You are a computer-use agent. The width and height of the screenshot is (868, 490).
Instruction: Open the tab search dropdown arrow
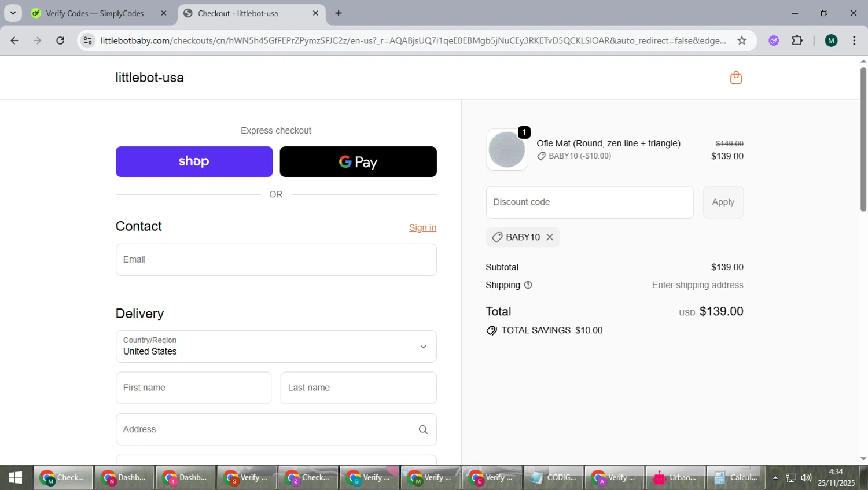coord(13,13)
